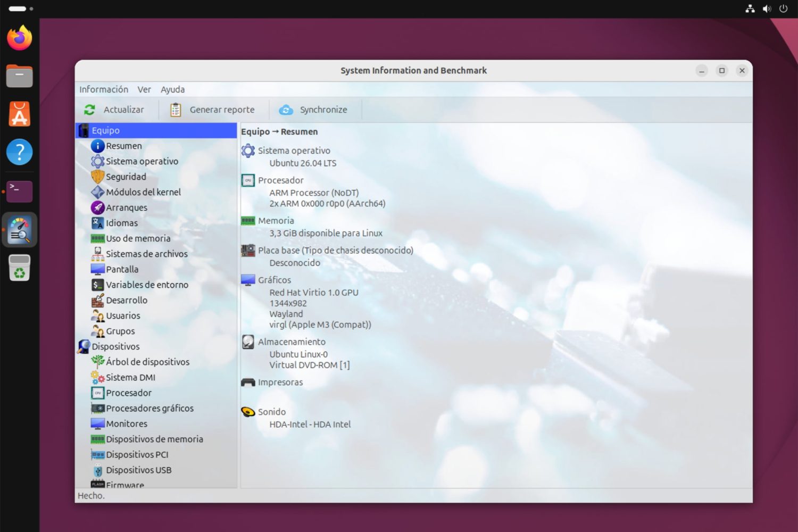The height and width of the screenshot is (532, 798).
Task: Click the power icon in top bar
Action: pos(783,9)
